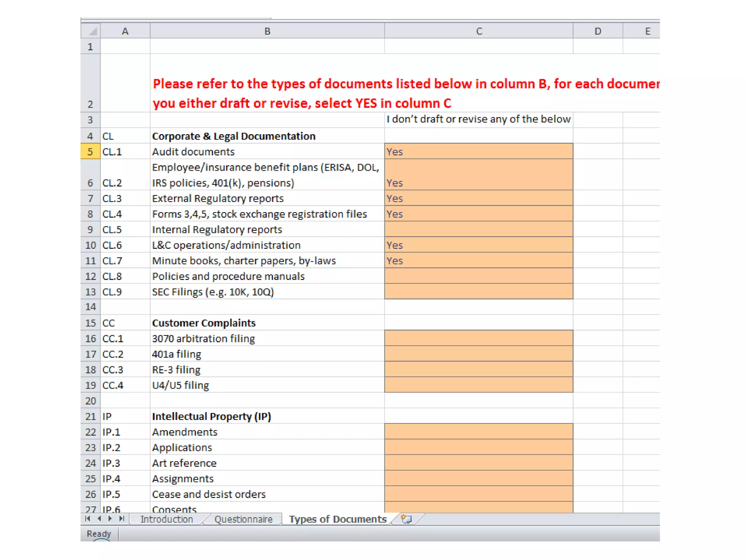
Task: Click Audit documents Yes cell
Action: 479,152
